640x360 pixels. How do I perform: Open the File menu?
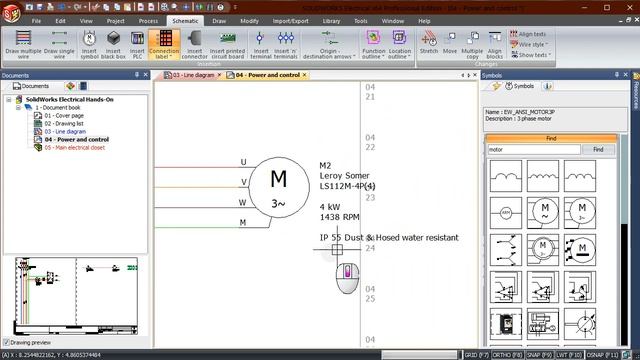36,21
